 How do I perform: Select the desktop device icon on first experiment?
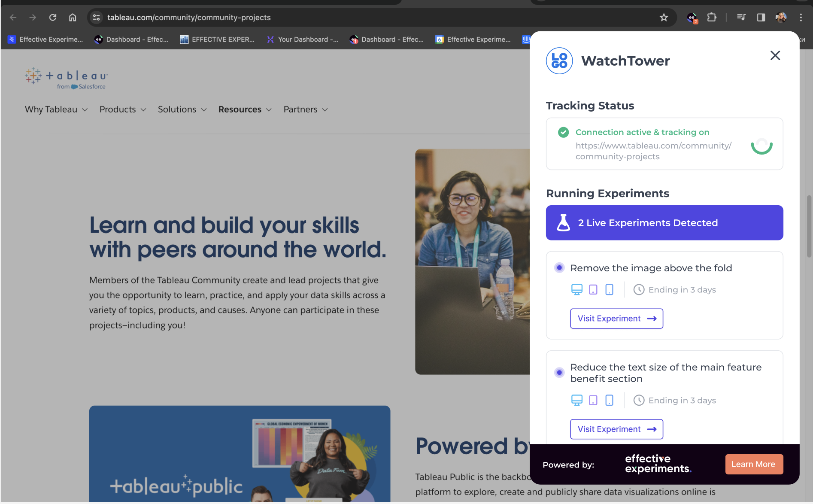577,289
